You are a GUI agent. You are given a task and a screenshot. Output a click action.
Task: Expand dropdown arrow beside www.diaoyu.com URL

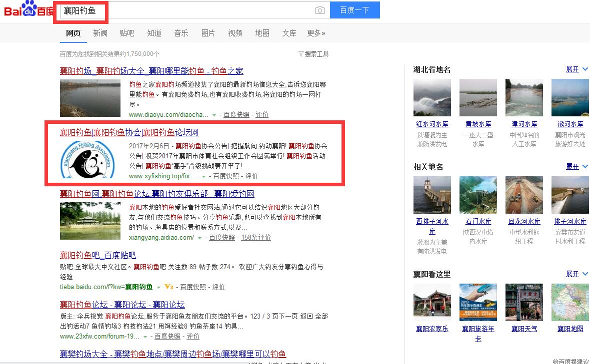tap(214, 115)
